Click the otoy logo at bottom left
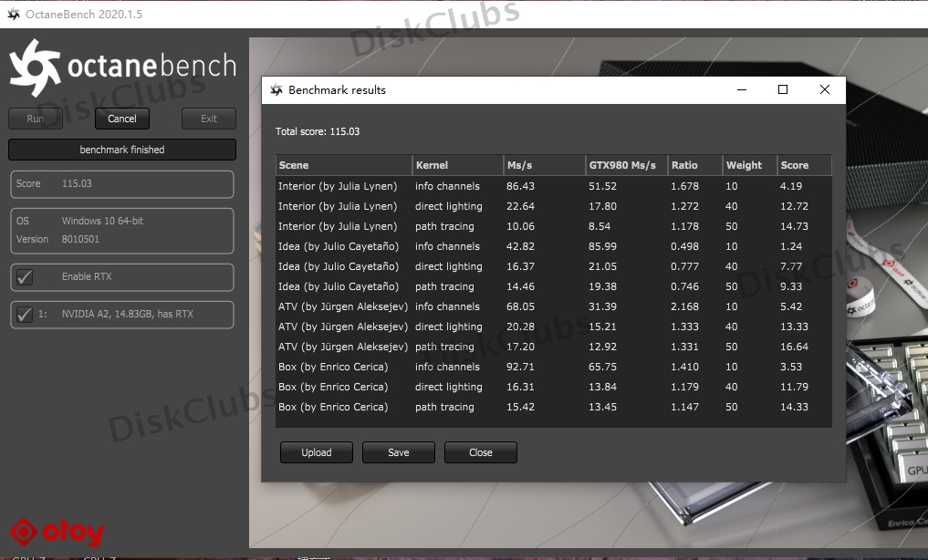The width and height of the screenshot is (928, 560). point(57,533)
